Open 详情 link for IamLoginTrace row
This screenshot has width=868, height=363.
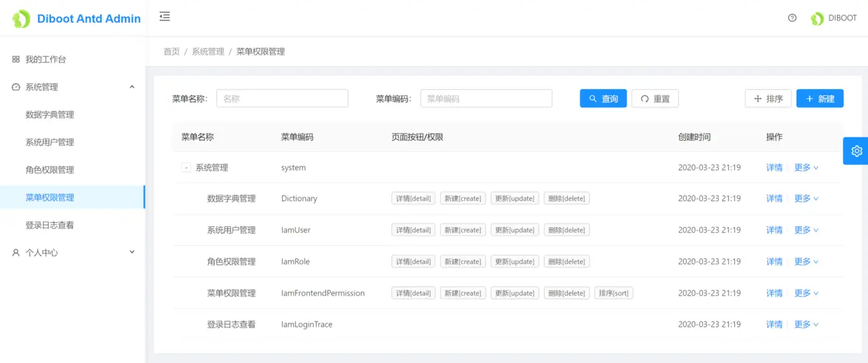(x=774, y=324)
